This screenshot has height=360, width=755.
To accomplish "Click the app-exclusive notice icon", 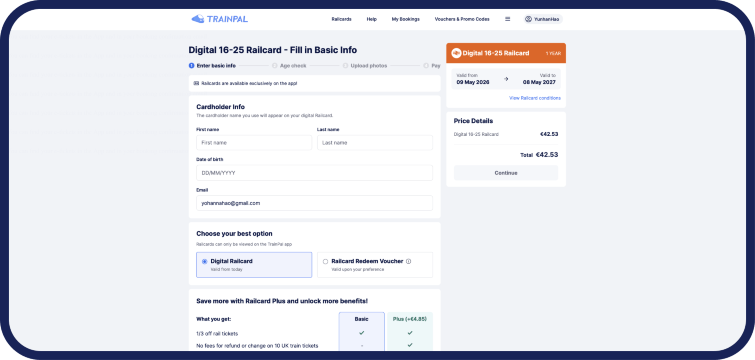I will [x=196, y=83].
